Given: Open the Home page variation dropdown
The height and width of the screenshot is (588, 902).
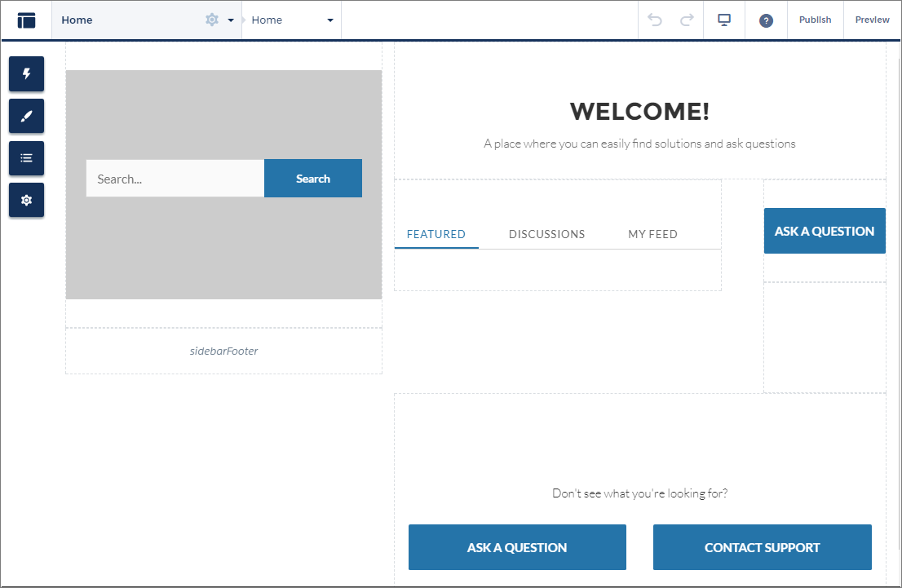Looking at the screenshot, I should 330,20.
